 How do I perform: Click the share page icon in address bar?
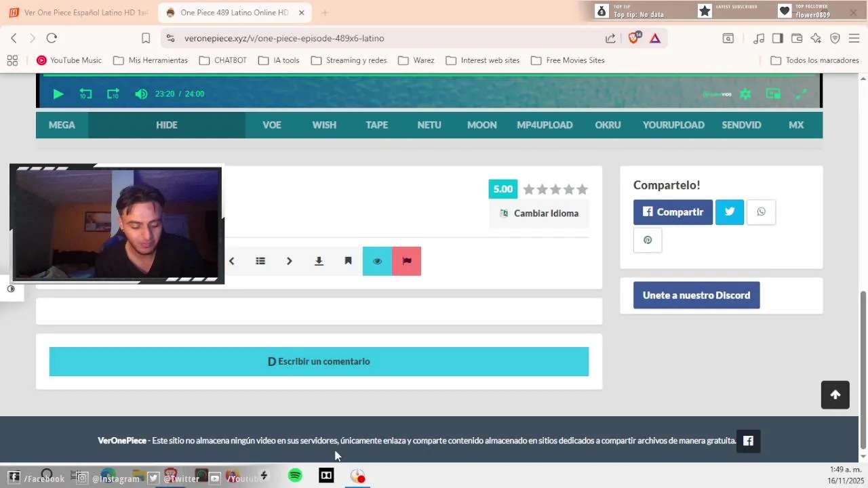tap(610, 38)
